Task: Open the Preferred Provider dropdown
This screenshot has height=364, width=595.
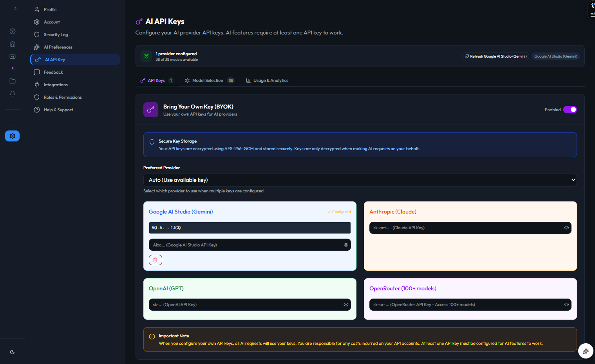Action: pos(360,180)
